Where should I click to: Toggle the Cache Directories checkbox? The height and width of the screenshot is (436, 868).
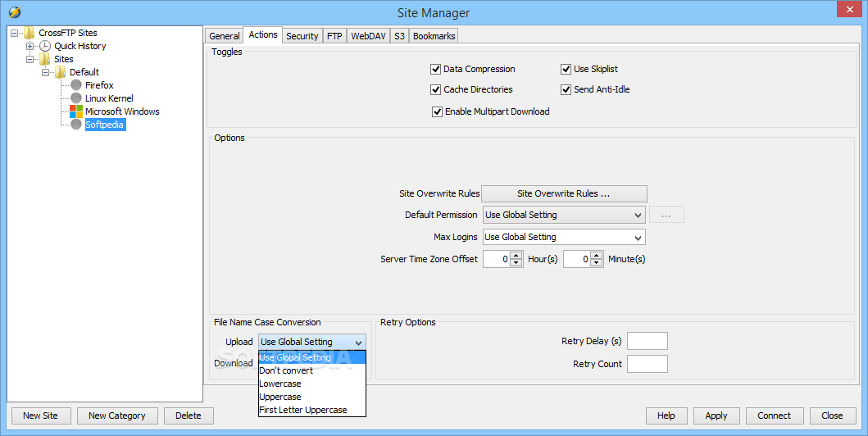point(436,89)
